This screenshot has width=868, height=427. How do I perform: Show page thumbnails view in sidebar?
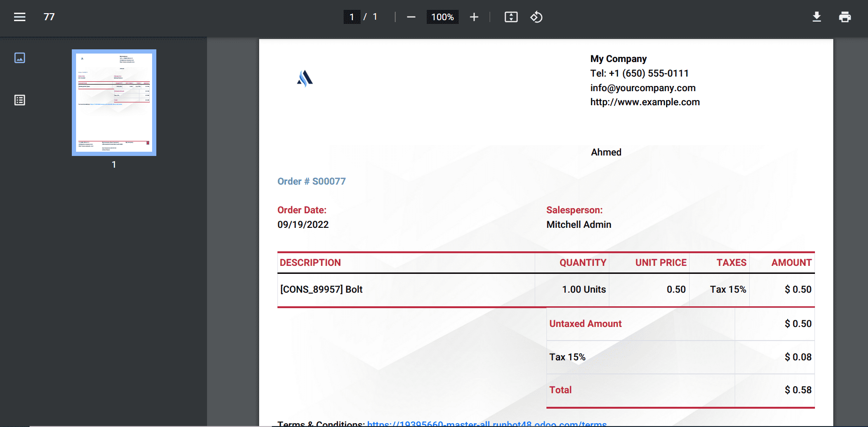coord(20,58)
